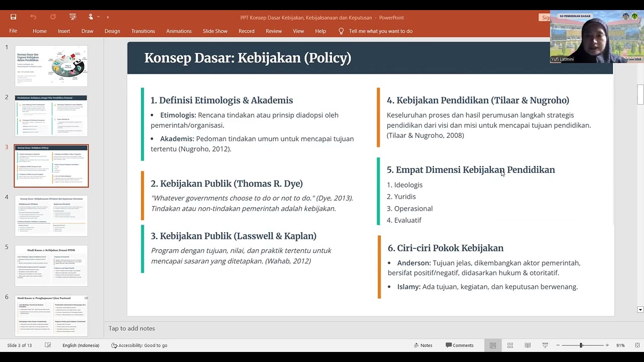Image resolution: width=644 pixels, height=362 pixels.
Task: Expand Customize Quick Access Toolbar menu
Action: point(108,17)
